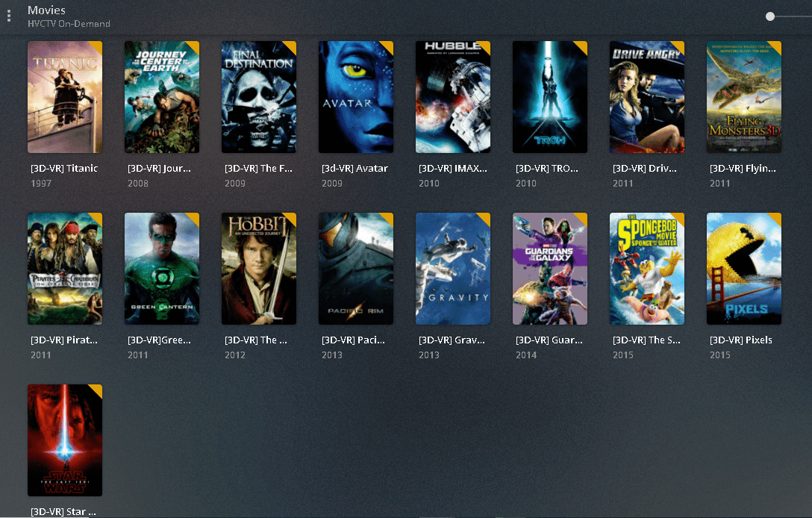Adjust the poster size slider handle
Screen dimensions: 812x518
(770, 16)
